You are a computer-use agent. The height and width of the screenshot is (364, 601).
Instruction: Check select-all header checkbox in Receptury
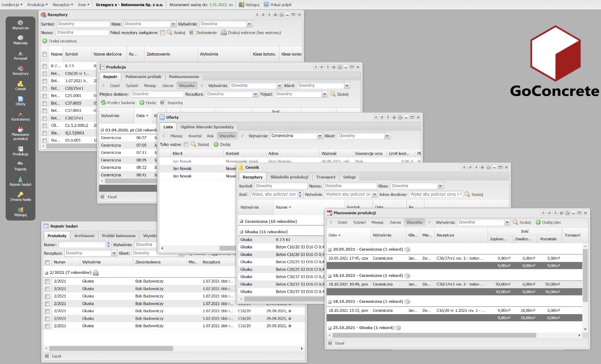[44, 54]
